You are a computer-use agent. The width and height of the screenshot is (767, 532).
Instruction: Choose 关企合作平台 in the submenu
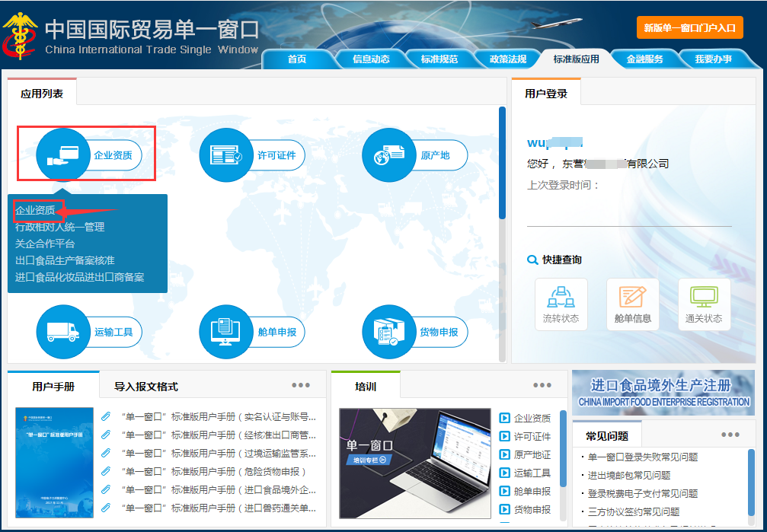[45, 244]
